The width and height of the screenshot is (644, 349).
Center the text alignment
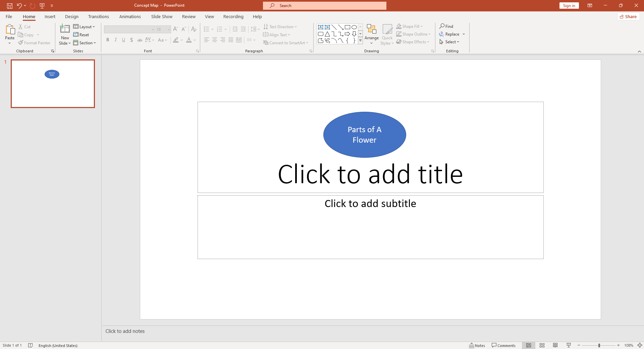215,40
